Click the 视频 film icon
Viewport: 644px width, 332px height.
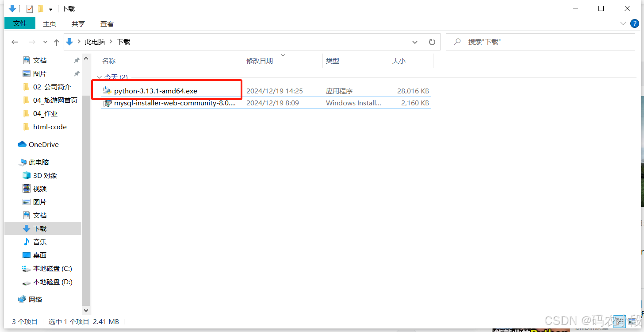coord(27,189)
